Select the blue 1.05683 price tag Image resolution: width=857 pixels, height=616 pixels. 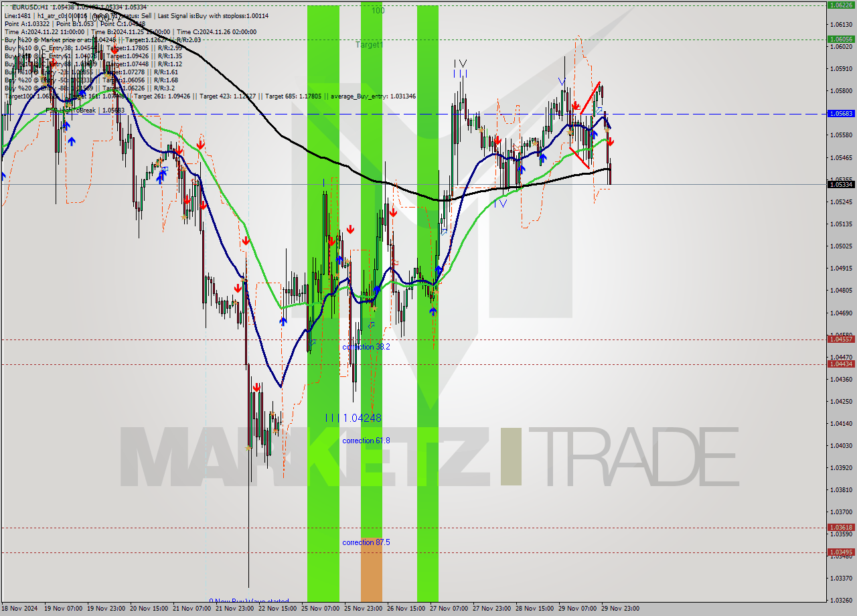[842, 114]
